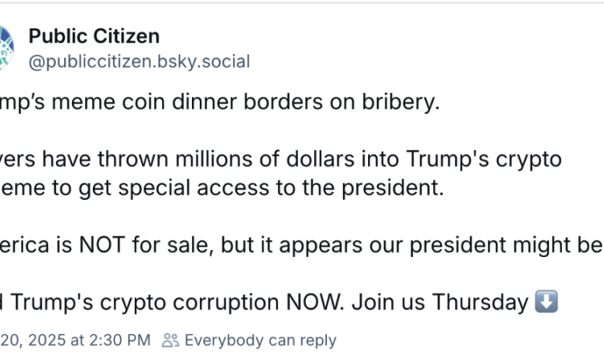Click the word Thursday in the post
The width and height of the screenshot is (604, 364).
pos(480,302)
